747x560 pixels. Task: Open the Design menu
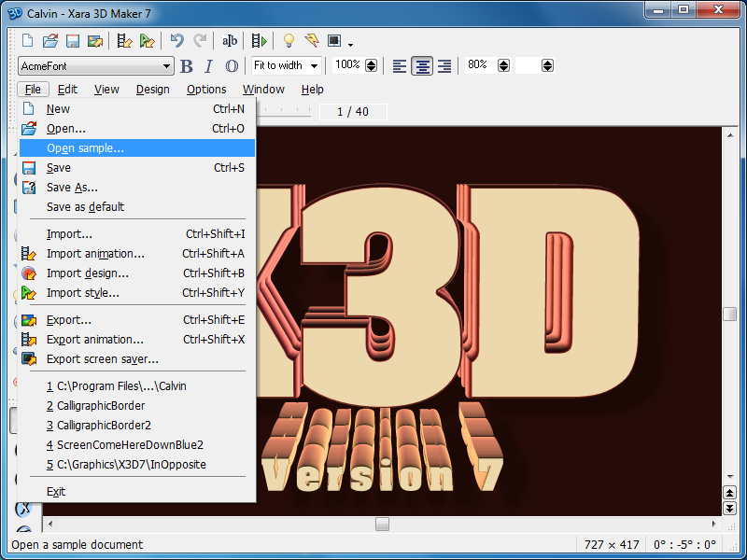[152, 89]
